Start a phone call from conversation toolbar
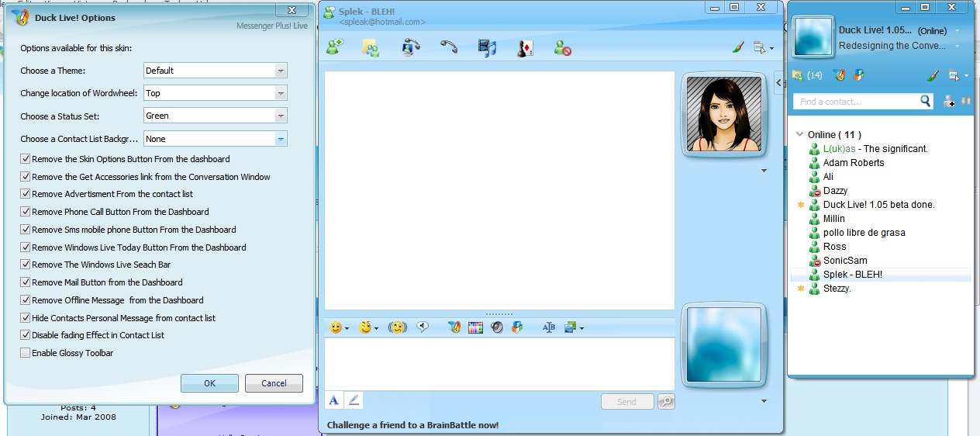 pyautogui.click(x=449, y=47)
